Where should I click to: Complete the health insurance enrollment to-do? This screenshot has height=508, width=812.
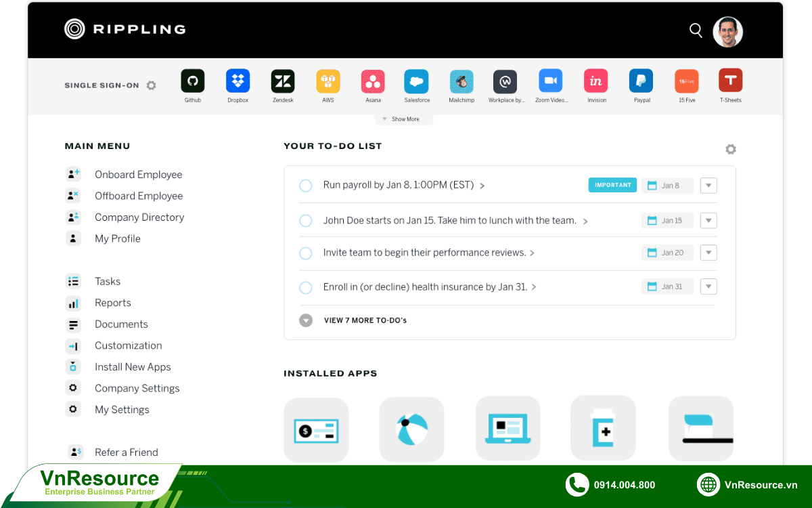306,288
